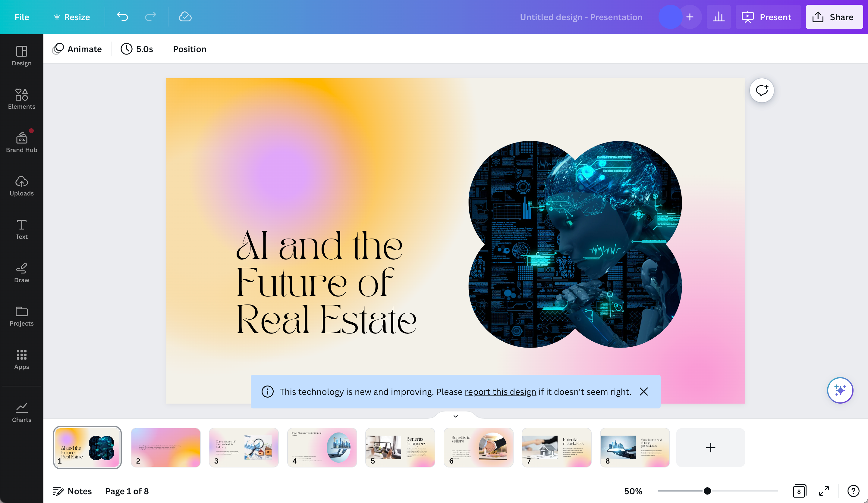Click the Elements panel icon
The image size is (868, 503).
point(22,98)
